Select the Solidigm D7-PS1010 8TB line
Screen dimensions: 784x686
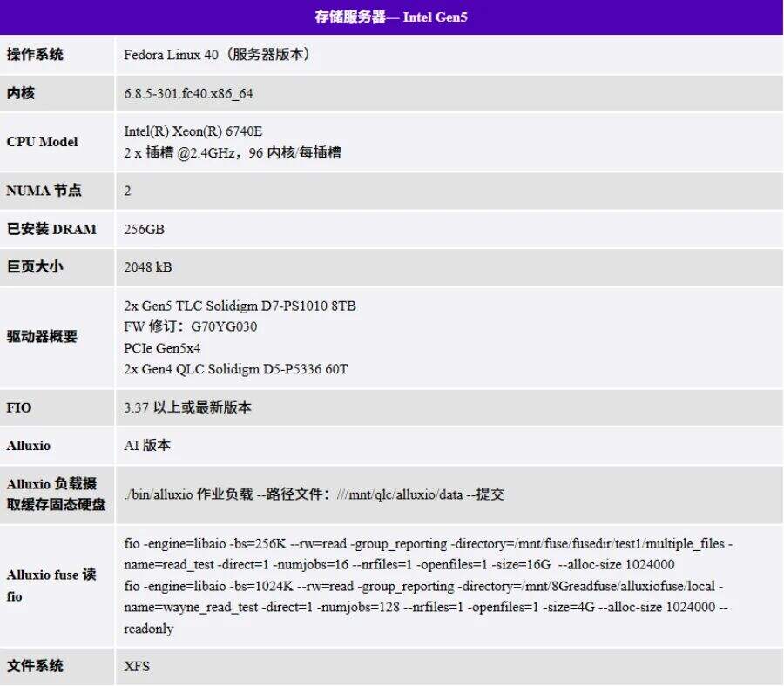240,306
